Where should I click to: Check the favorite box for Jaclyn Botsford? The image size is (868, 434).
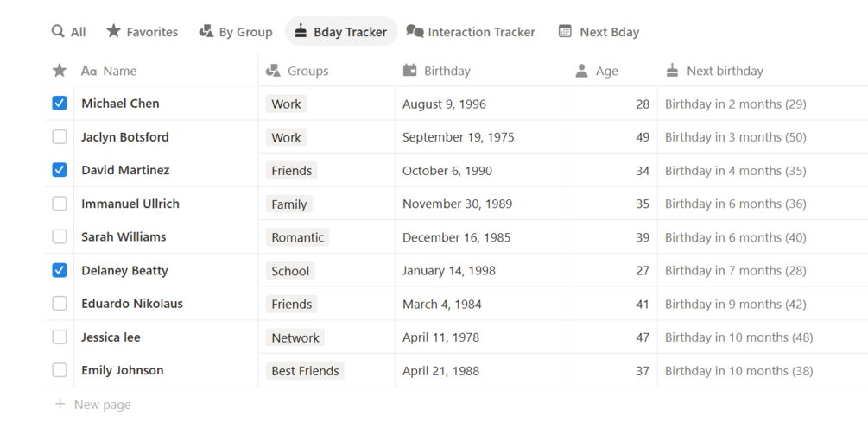pos(59,137)
